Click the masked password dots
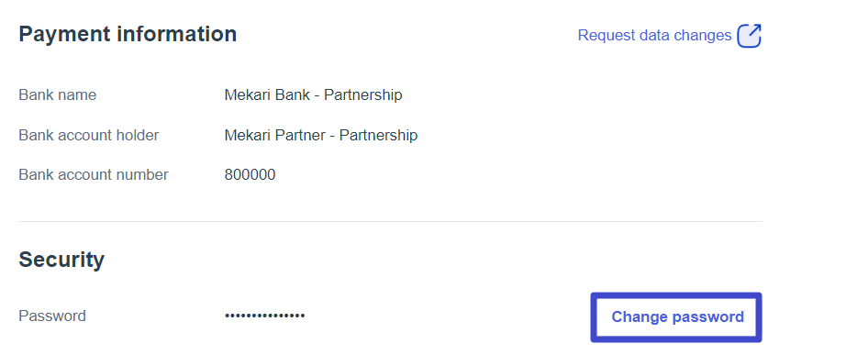This screenshot has width=868, height=355. click(x=264, y=316)
